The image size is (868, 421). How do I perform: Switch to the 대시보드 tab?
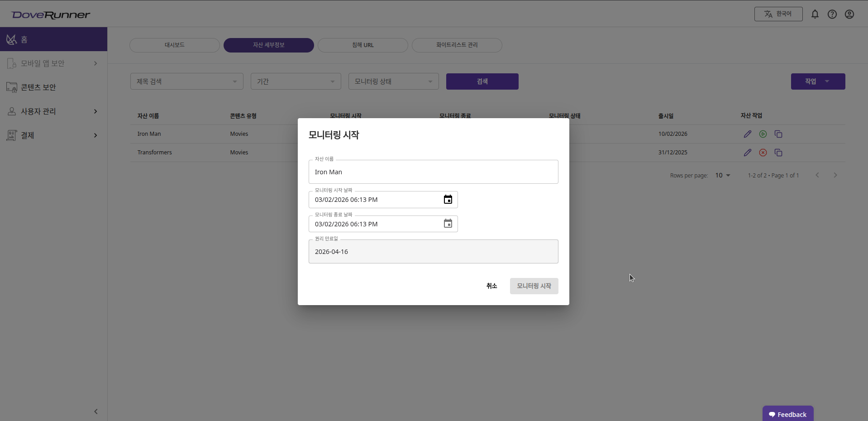pos(174,45)
